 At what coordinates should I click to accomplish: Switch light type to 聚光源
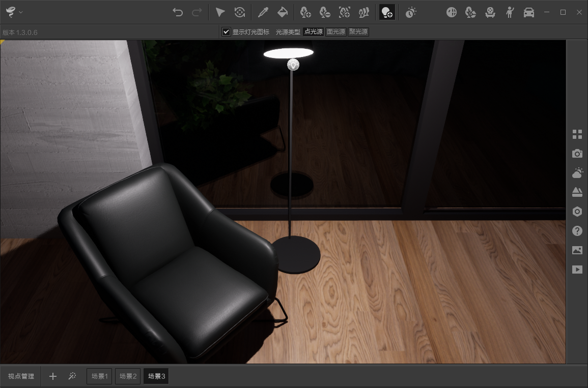pyautogui.click(x=359, y=32)
